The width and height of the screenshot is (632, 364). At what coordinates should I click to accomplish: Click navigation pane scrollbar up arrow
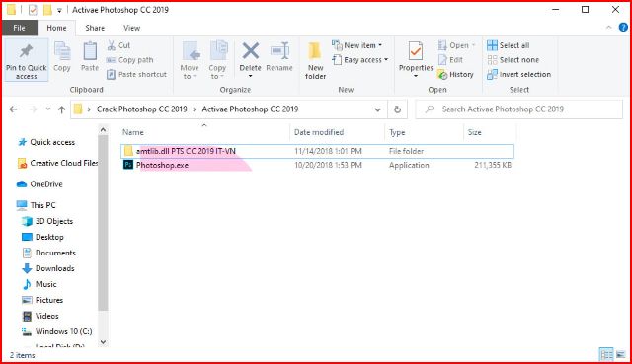[x=103, y=130]
